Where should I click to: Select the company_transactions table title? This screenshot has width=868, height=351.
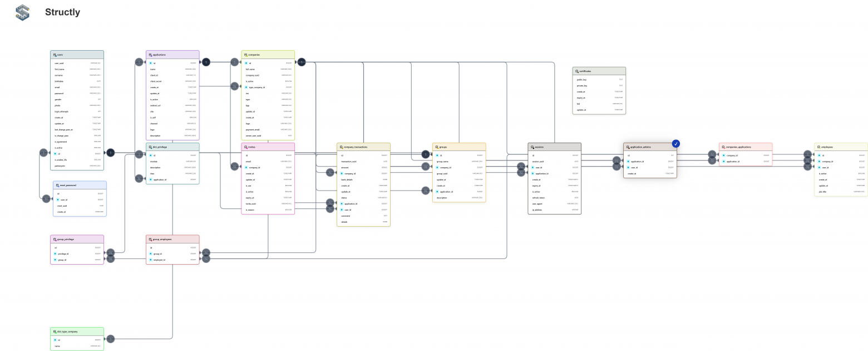click(x=356, y=147)
